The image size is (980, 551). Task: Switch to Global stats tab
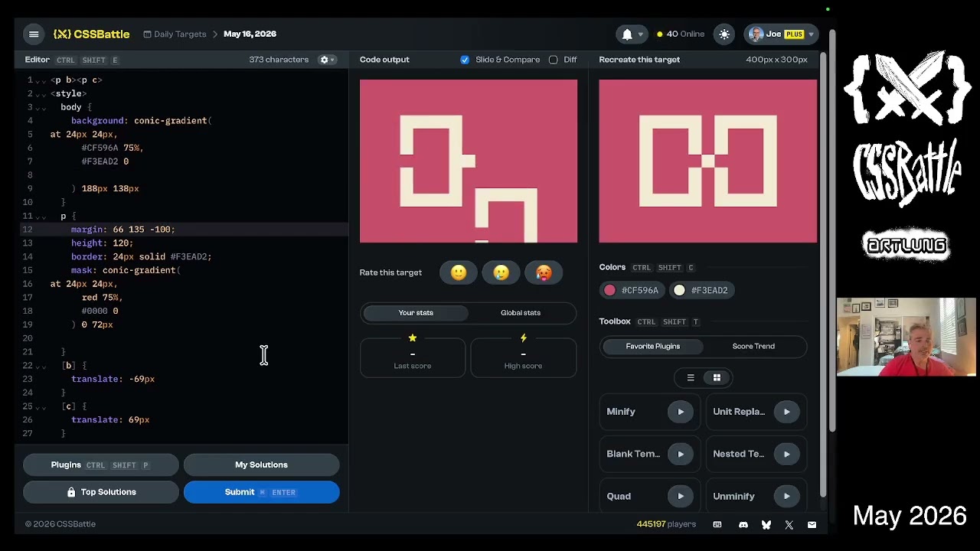tap(521, 312)
